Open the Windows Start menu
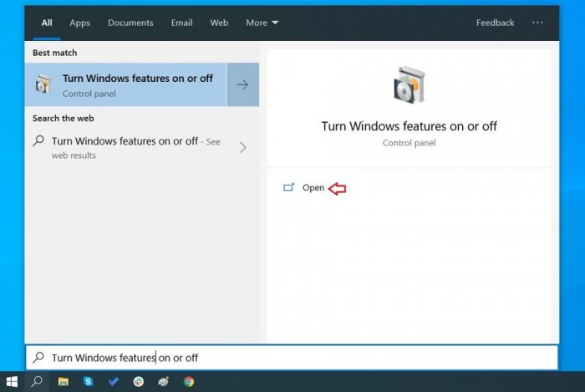The image size is (585, 392). (12, 382)
